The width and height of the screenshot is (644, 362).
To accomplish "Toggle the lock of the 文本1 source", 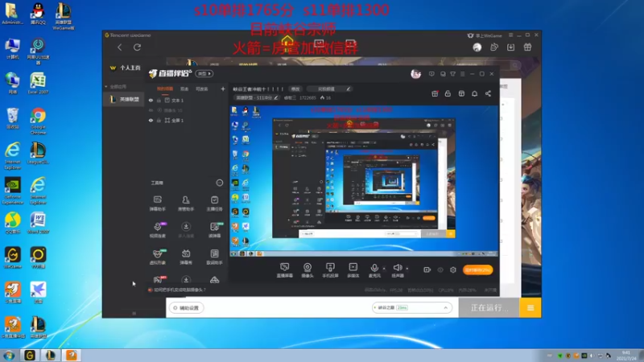I will click(x=159, y=100).
